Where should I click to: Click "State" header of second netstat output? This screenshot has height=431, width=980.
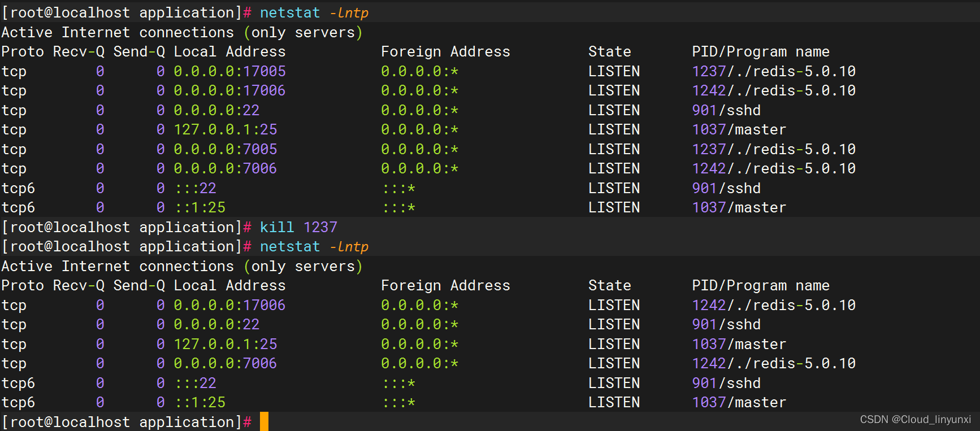pyautogui.click(x=610, y=285)
